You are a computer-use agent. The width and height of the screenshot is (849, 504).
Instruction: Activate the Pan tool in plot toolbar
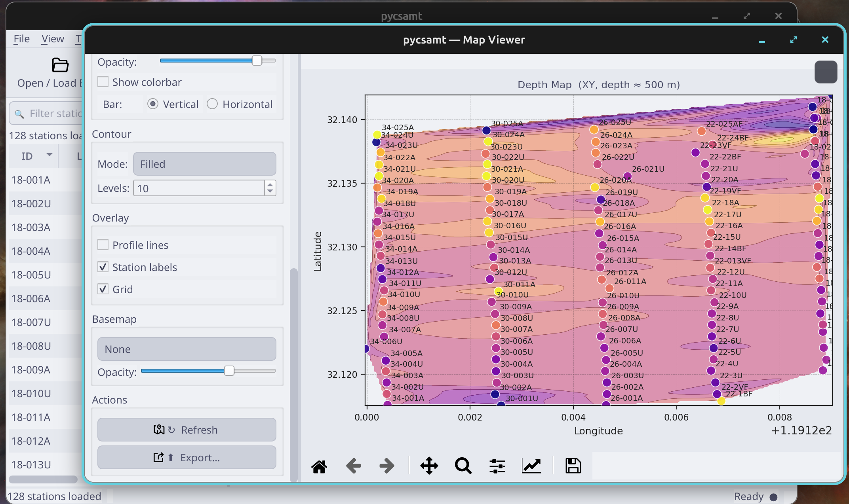(x=429, y=466)
